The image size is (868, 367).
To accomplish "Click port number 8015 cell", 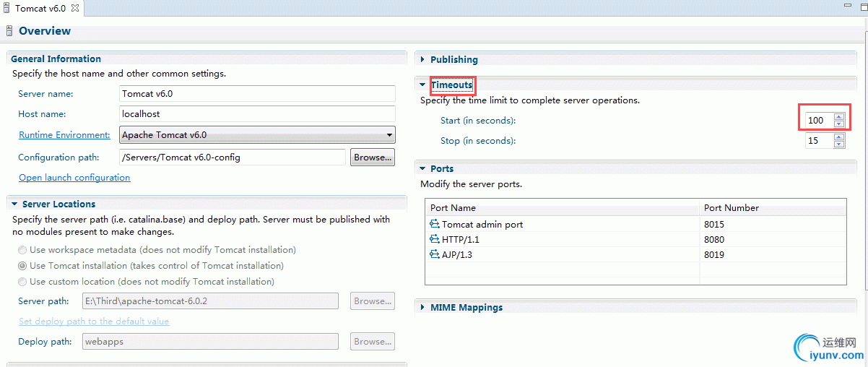I will (773, 224).
